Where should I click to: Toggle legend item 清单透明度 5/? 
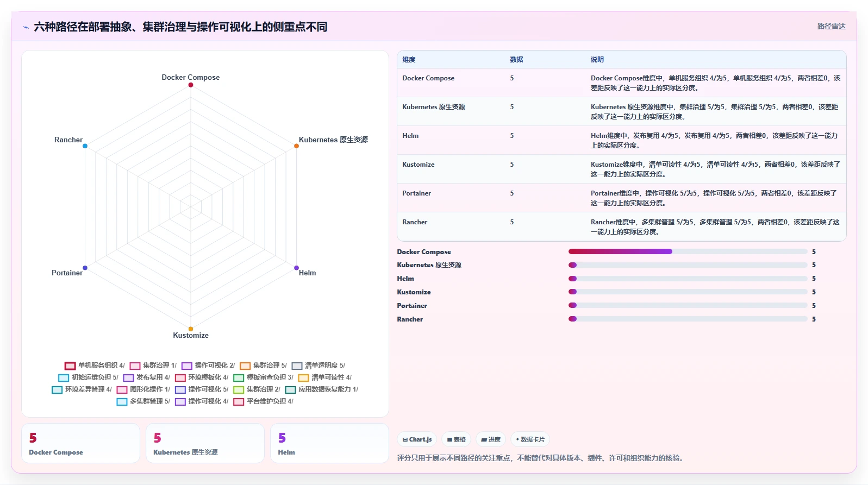tap(319, 366)
